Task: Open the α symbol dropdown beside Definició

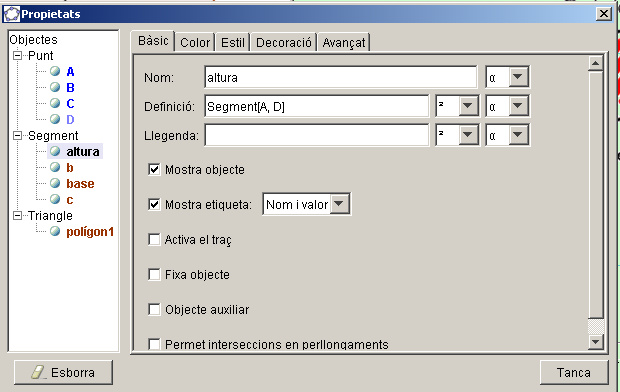Action: pyautogui.click(x=518, y=106)
